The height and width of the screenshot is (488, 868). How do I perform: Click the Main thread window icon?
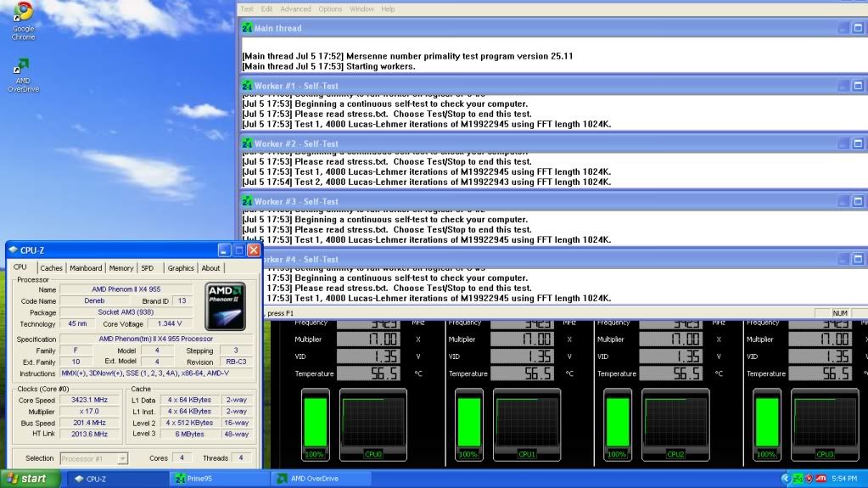point(247,27)
